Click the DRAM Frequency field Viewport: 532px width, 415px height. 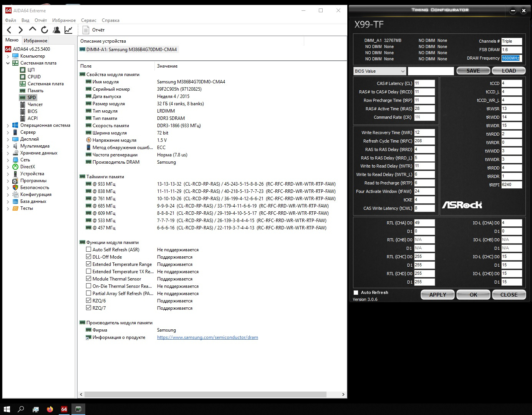click(512, 58)
